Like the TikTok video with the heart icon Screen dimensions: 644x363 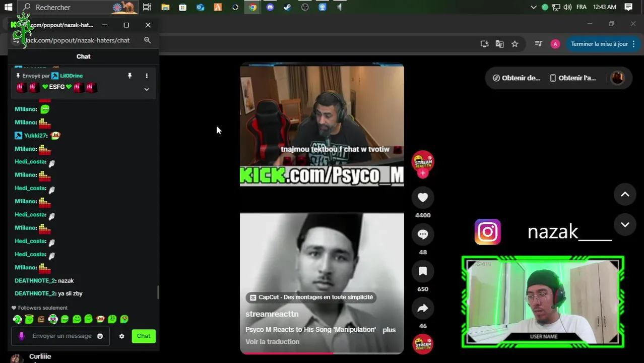[423, 198]
